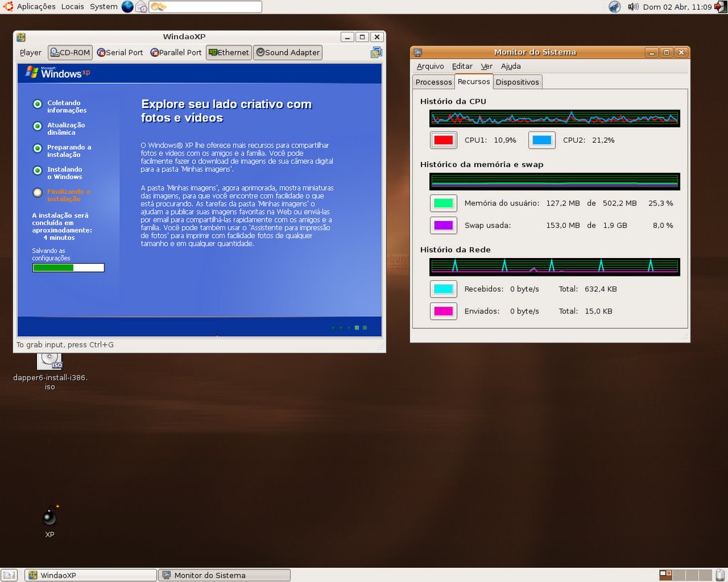Launch the mail client envelope icon
The height and width of the screenshot is (582, 728).
click(x=141, y=6)
